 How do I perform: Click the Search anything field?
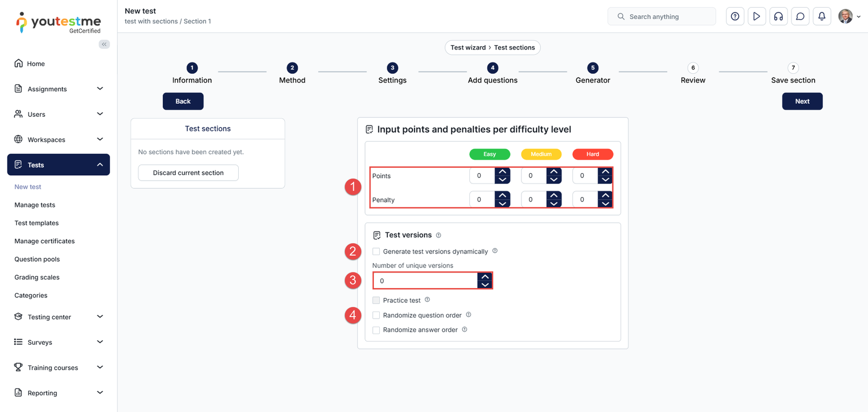(662, 16)
